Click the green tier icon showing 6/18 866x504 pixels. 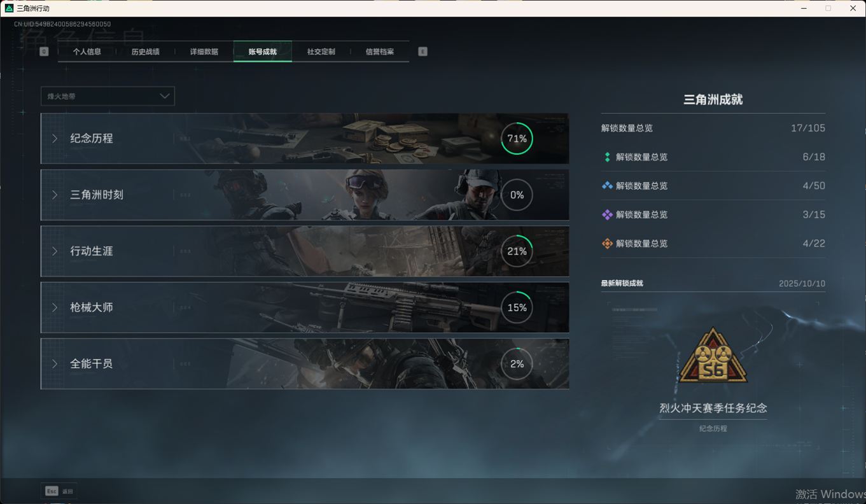(607, 157)
